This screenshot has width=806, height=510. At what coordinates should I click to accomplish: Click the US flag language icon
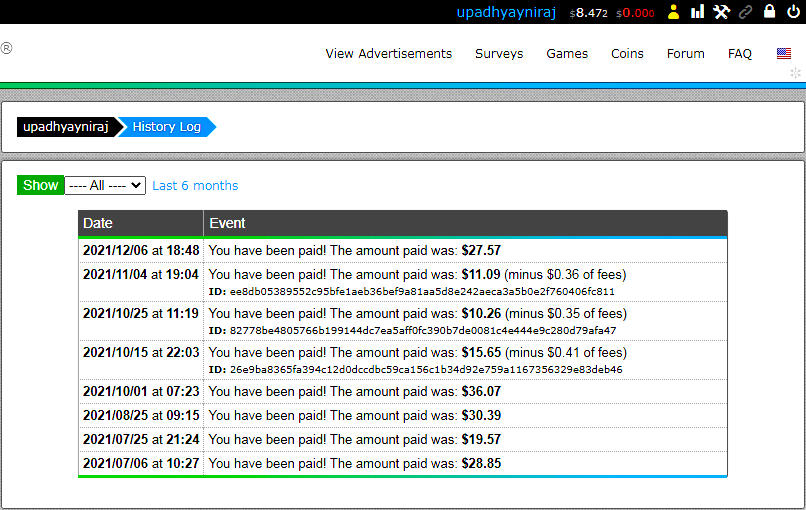784,54
